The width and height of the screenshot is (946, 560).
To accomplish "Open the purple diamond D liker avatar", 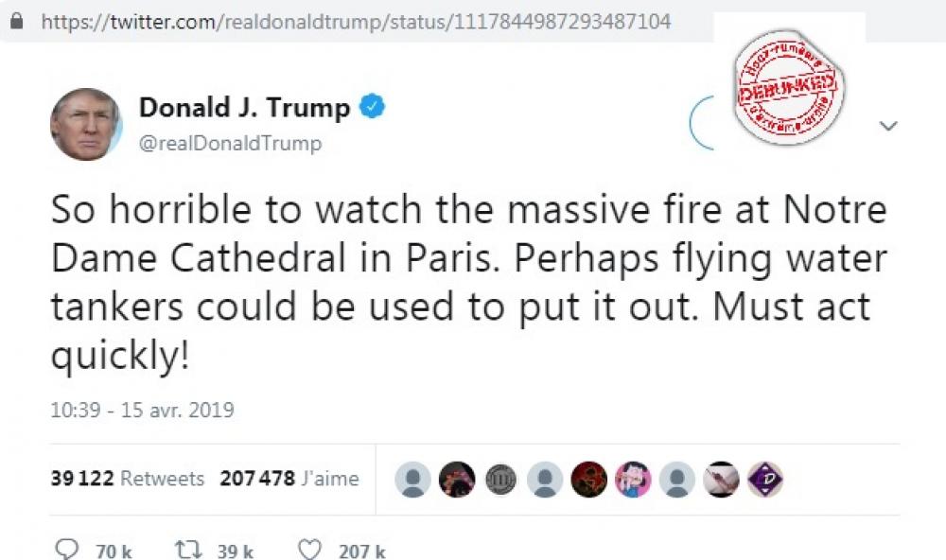I will 765,480.
